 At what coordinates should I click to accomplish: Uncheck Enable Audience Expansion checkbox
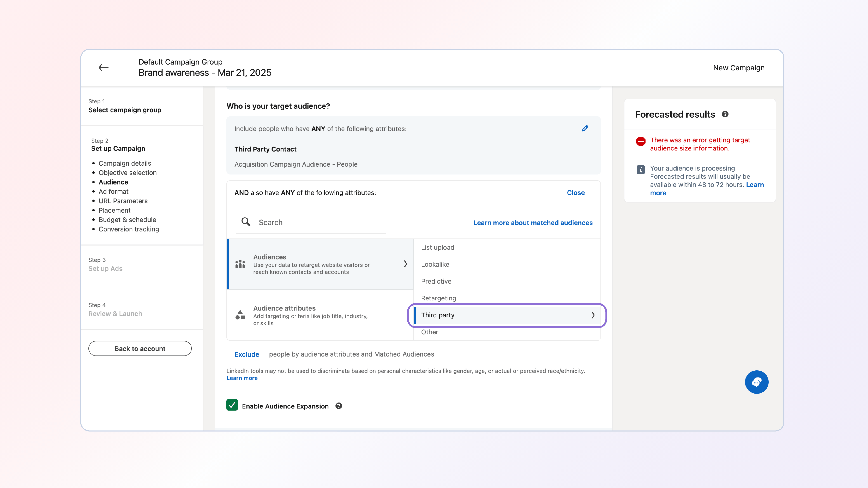tap(232, 405)
